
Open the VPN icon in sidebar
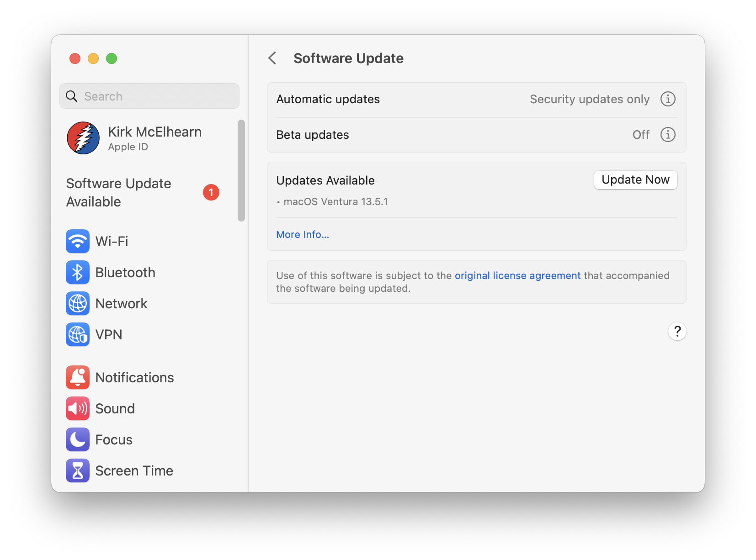click(x=78, y=334)
